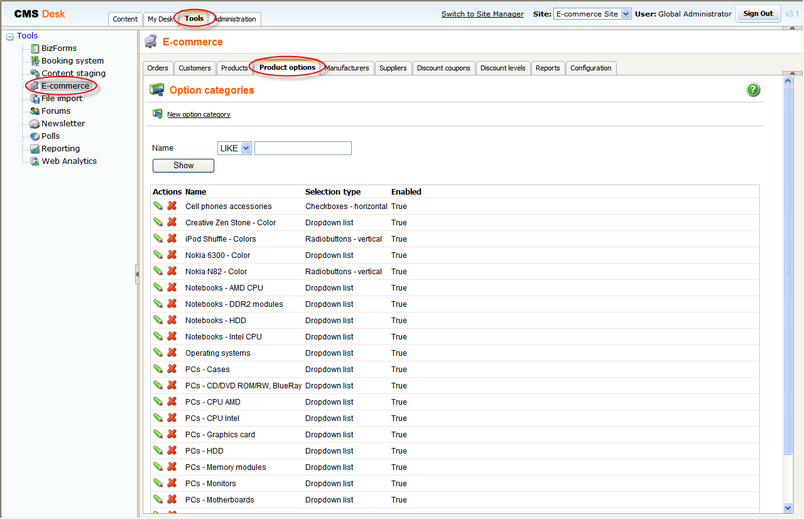Open the Administration tab
This screenshot has width=804, height=519.
(236, 19)
